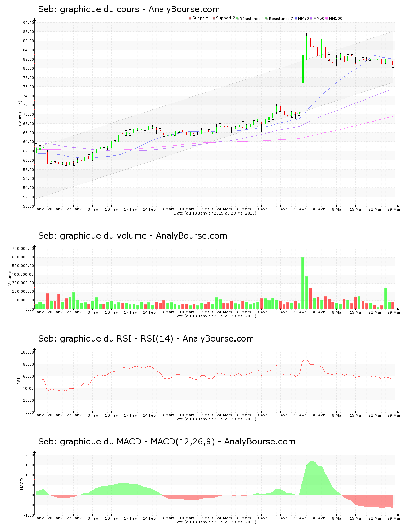Click the 'RSI' vertical axis title

pos(19,381)
